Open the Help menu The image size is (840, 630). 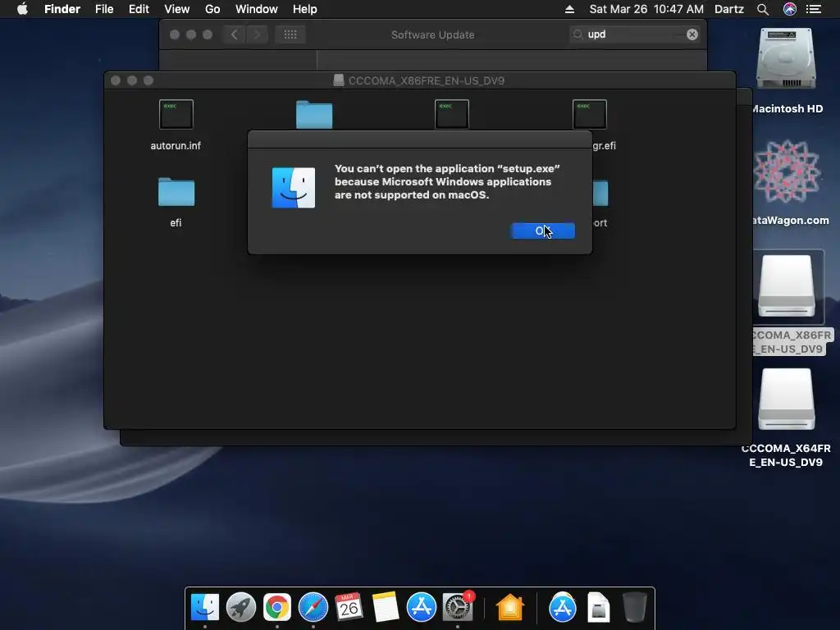click(x=305, y=9)
